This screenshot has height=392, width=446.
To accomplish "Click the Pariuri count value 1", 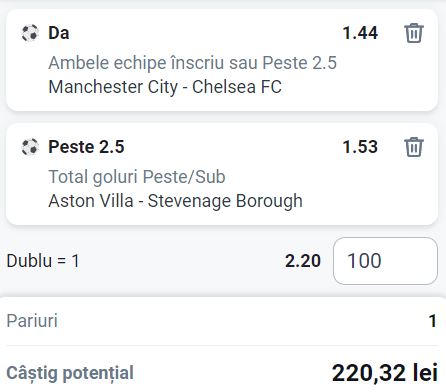I will point(433,321).
